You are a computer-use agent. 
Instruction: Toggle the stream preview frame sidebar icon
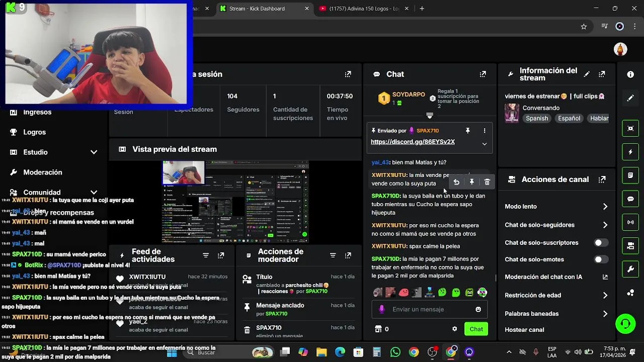click(x=630, y=128)
